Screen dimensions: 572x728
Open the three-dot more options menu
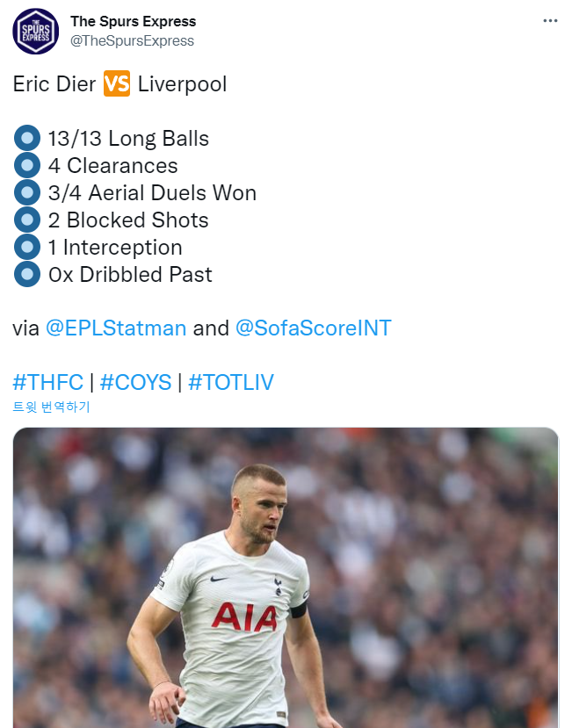point(550,21)
